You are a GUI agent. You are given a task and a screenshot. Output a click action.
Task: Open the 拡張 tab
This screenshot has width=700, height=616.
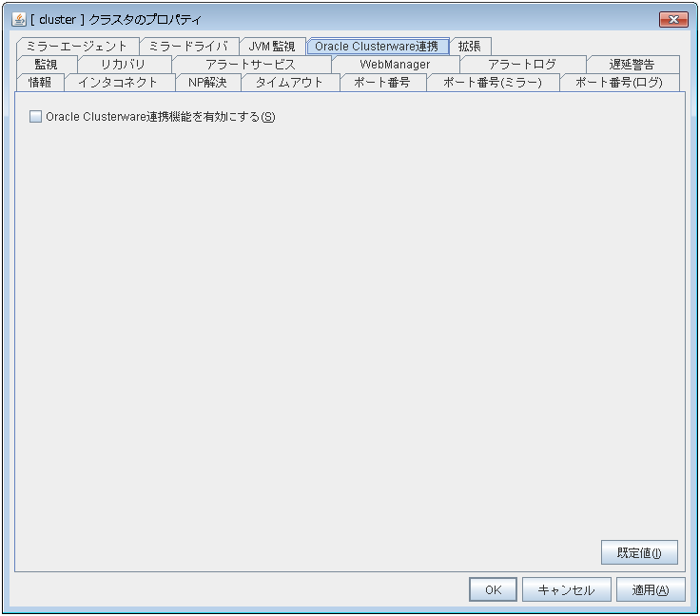point(470,47)
